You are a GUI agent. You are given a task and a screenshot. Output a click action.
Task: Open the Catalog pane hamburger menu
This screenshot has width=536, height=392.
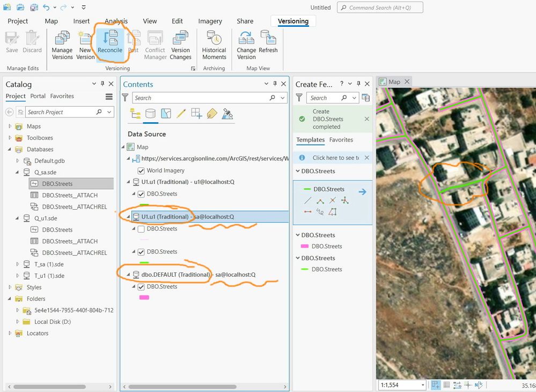[109, 97]
